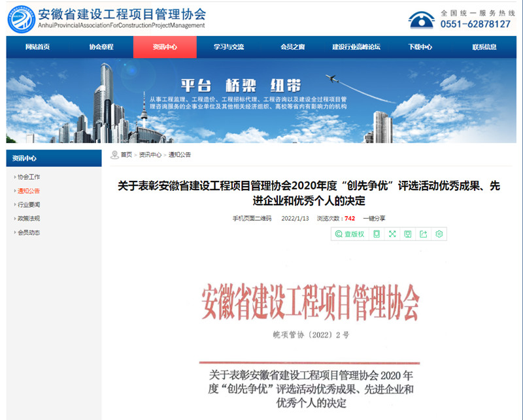The height and width of the screenshot is (420, 523).
Task: Open the image toolbar settings gear
Action: click(x=439, y=234)
